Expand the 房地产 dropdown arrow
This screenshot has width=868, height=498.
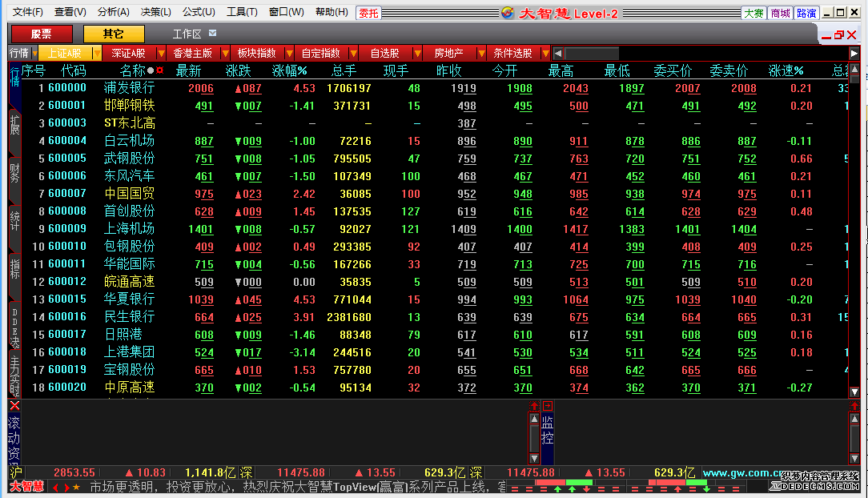[481, 53]
